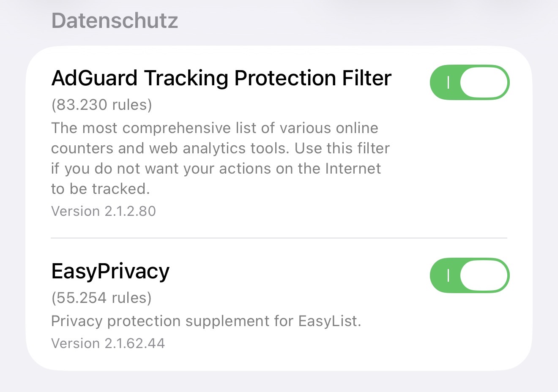Turn off the EasyPrivacy toggle
558x392 pixels.
[469, 275]
